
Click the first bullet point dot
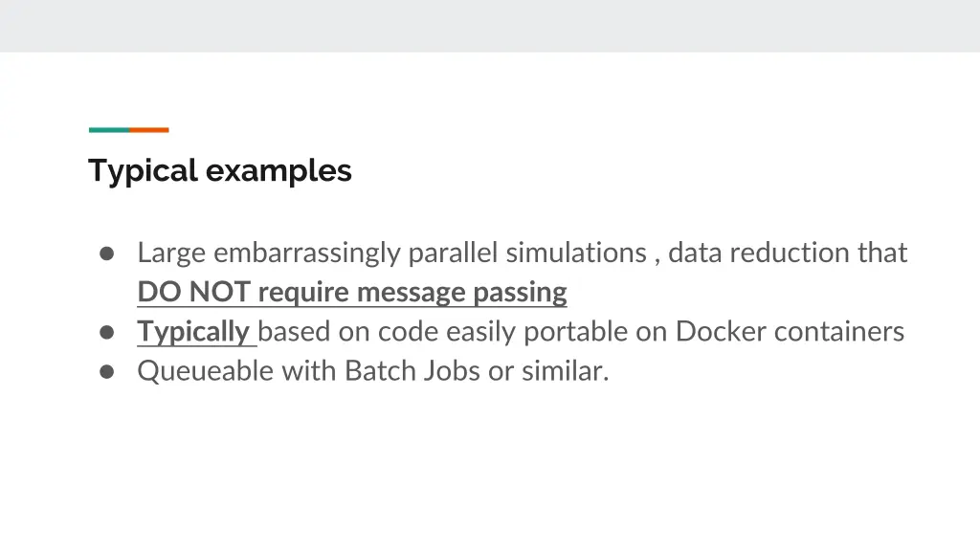(x=107, y=253)
